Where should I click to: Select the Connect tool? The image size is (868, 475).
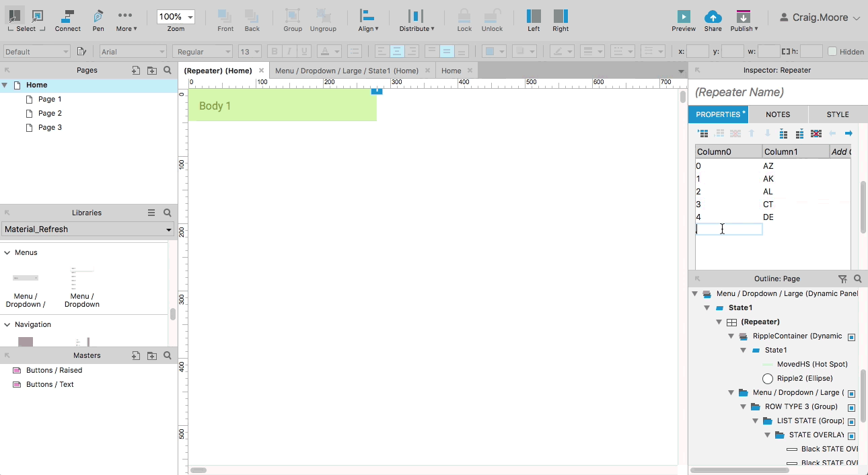(67, 20)
